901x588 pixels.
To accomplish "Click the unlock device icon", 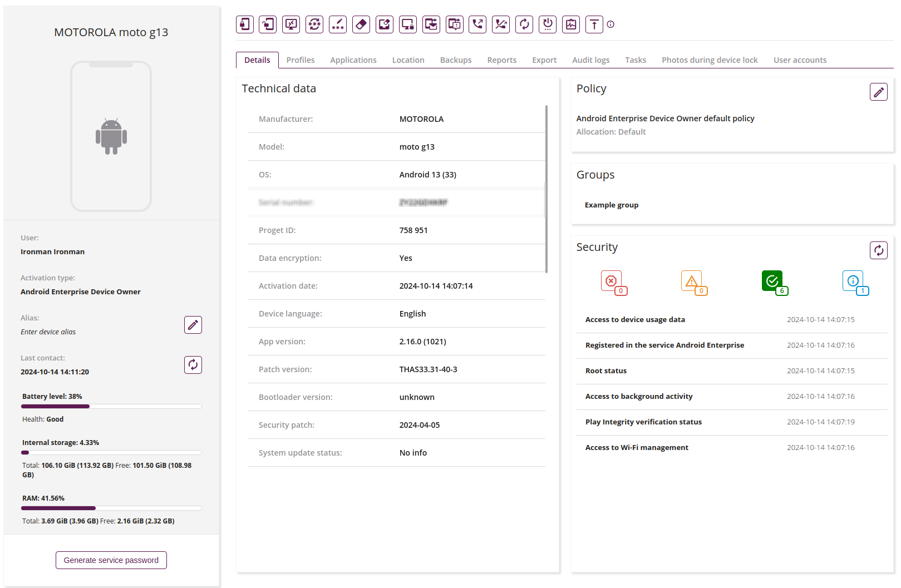I will coord(268,24).
